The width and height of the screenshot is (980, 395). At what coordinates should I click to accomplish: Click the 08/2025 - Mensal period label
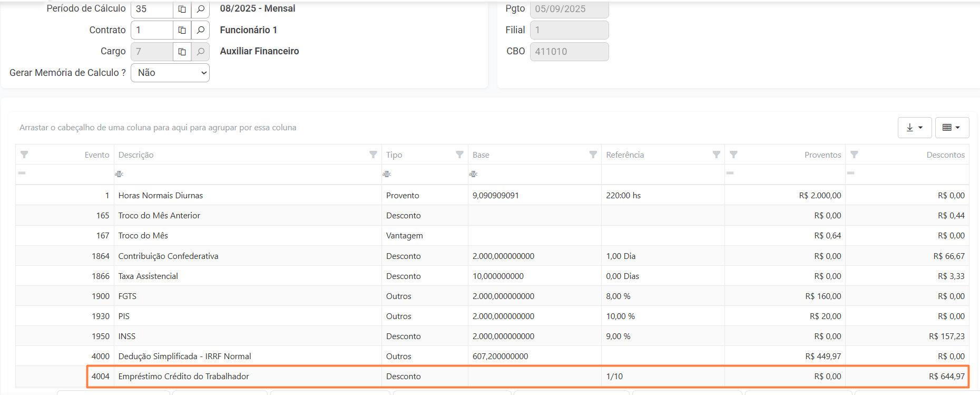pos(258,8)
